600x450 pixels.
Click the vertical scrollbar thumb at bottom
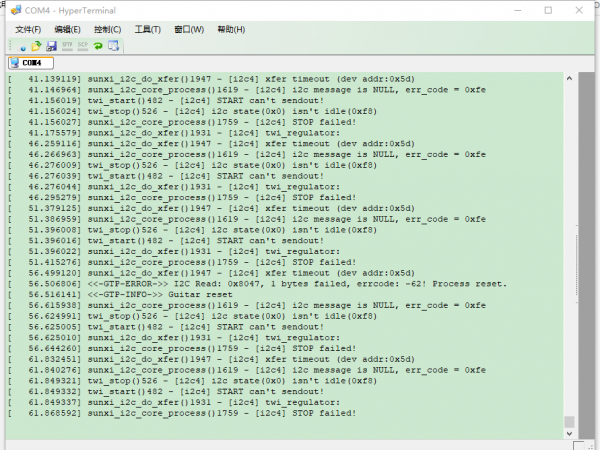point(570,422)
